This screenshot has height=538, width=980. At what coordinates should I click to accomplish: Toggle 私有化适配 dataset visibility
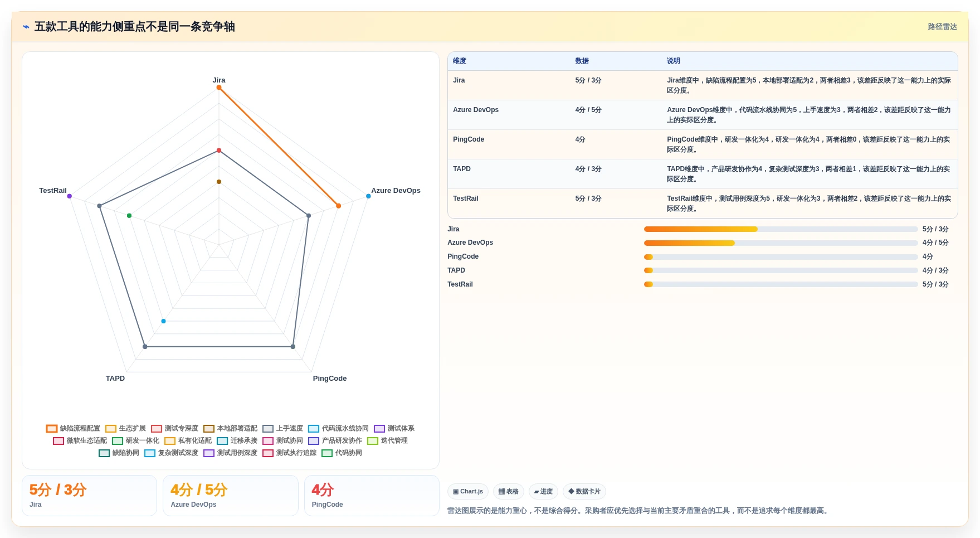tap(188, 440)
